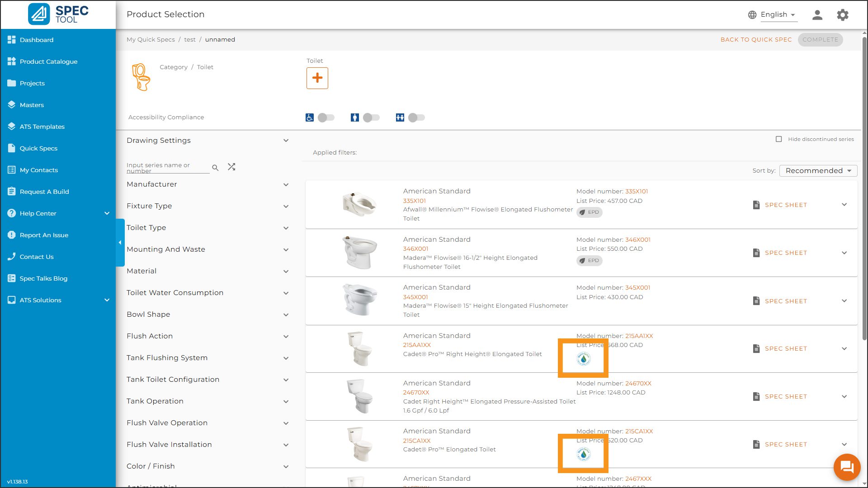The width and height of the screenshot is (868, 488).
Task: Open the chat support bubble icon
Action: [846, 467]
